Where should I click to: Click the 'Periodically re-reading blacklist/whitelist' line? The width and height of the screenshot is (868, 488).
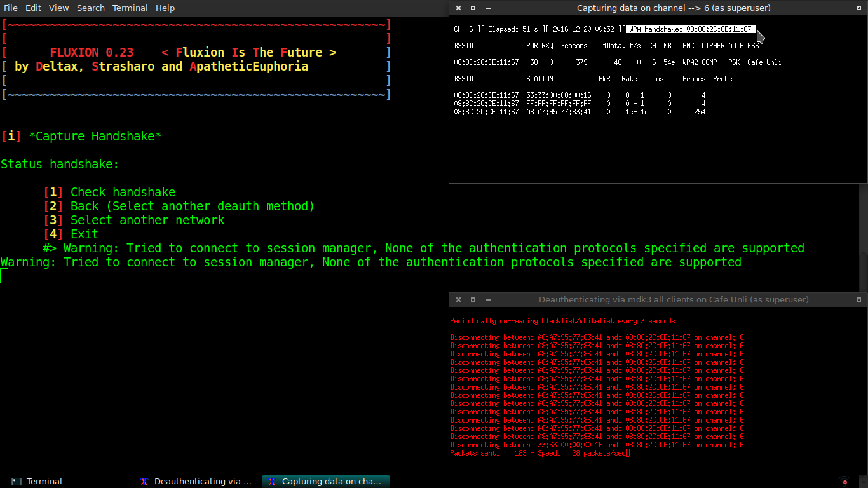[562, 321]
